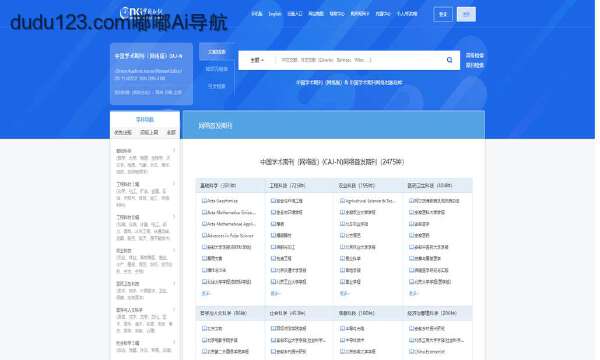This screenshot has height=360, width=600.
Task: Click the magnifier search icon
Action: (x=449, y=60)
